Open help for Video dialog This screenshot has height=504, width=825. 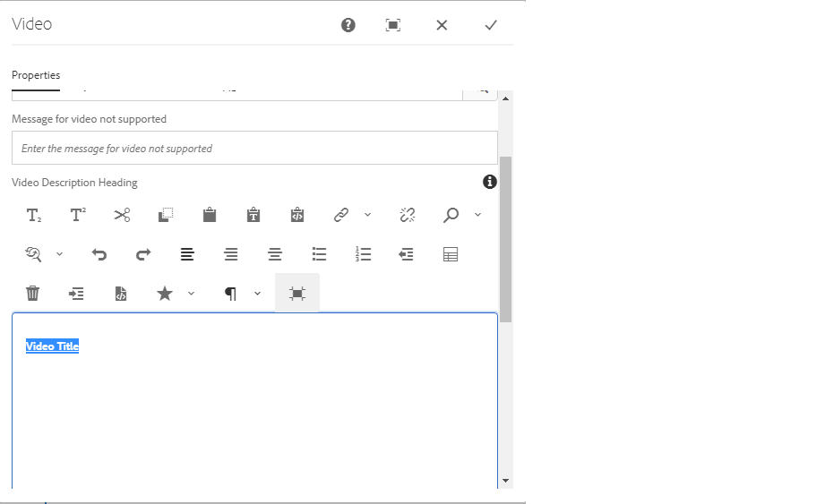(348, 25)
